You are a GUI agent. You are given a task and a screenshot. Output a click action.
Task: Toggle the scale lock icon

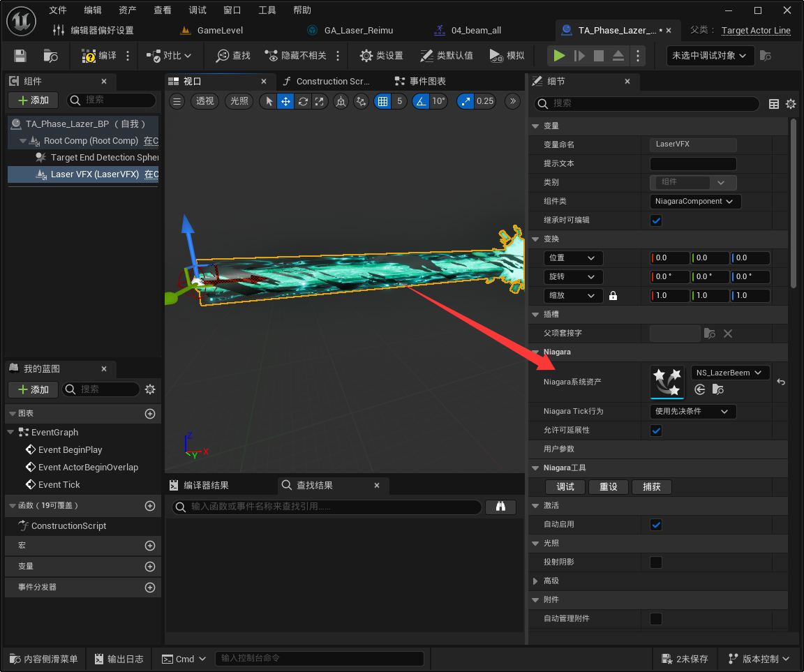point(613,296)
